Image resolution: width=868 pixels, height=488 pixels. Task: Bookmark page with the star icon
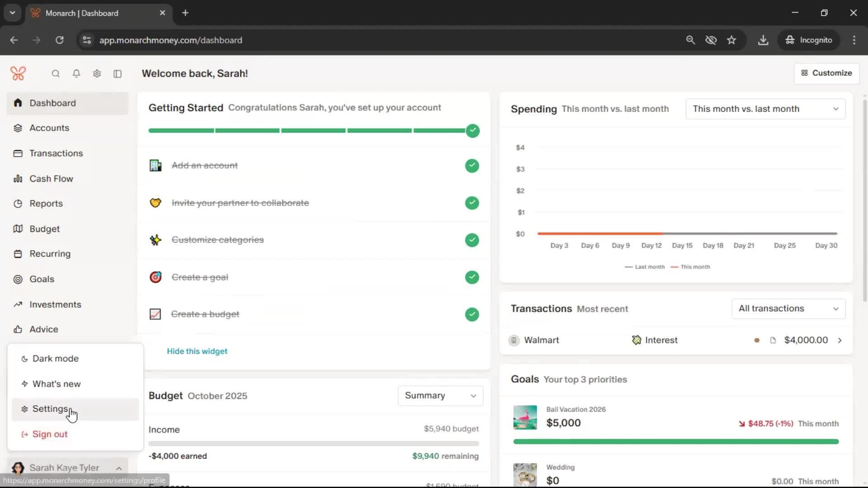[731, 40]
